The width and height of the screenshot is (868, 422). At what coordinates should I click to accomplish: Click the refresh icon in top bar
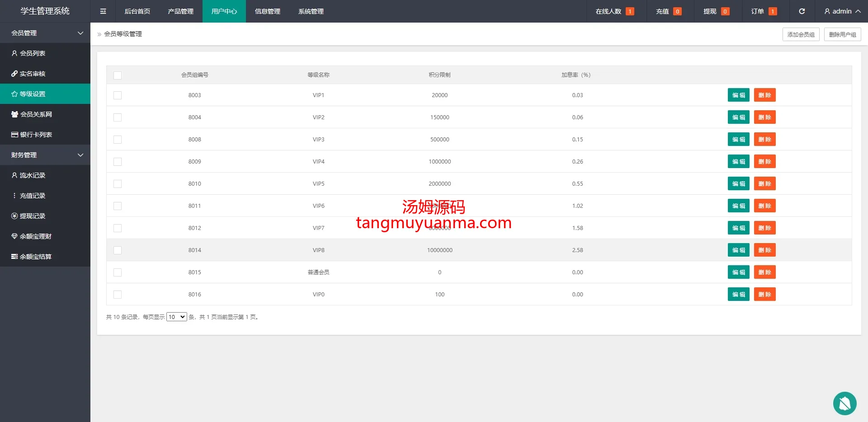pyautogui.click(x=802, y=11)
